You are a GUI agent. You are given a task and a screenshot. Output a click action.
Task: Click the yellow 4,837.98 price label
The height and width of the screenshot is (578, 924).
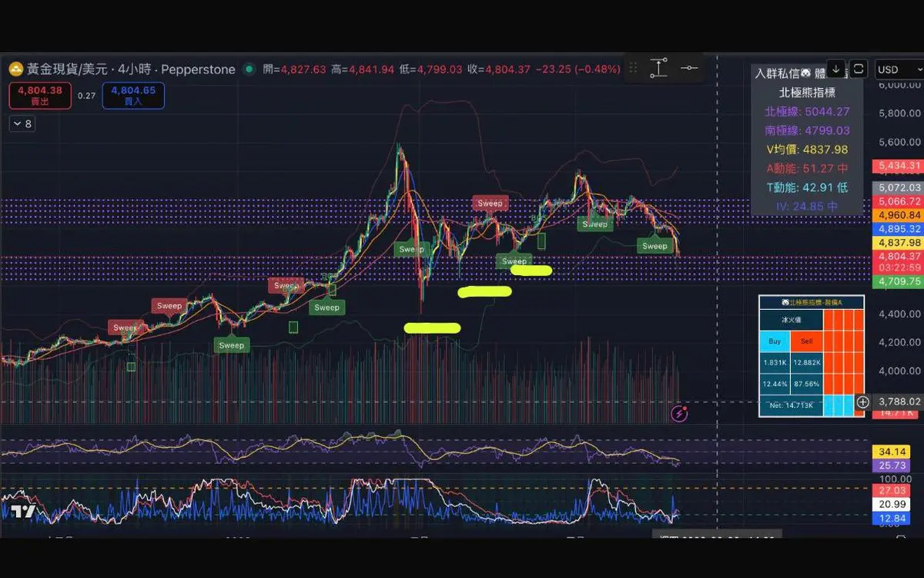(x=897, y=243)
